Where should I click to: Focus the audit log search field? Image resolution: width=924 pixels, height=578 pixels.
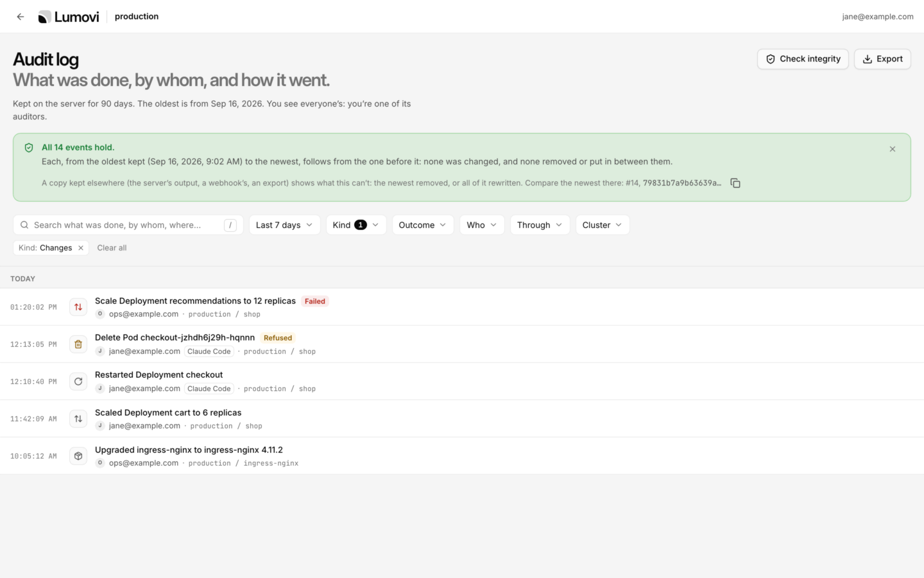tap(128, 225)
